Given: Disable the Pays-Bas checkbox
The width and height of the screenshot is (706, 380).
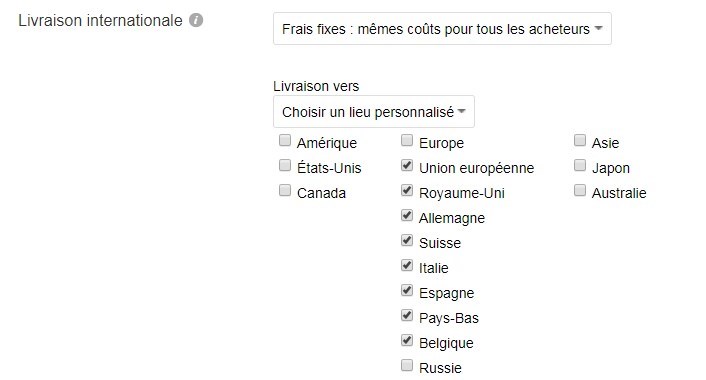Looking at the screenshot, I should point(407,315).
